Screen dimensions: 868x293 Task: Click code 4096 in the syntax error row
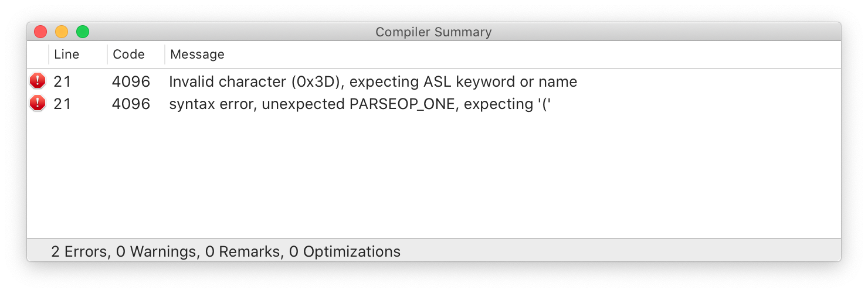point(131,104)
